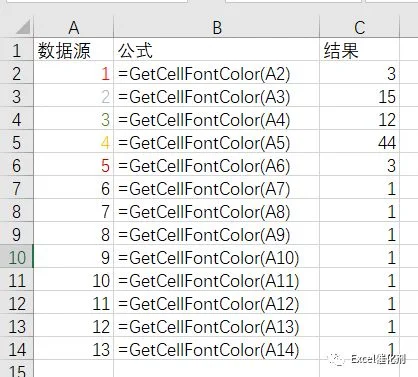Click formula =GetCellFontColor(A12)
The height and width of the screenshot is (377, 418).
click(x=217, y=302)
